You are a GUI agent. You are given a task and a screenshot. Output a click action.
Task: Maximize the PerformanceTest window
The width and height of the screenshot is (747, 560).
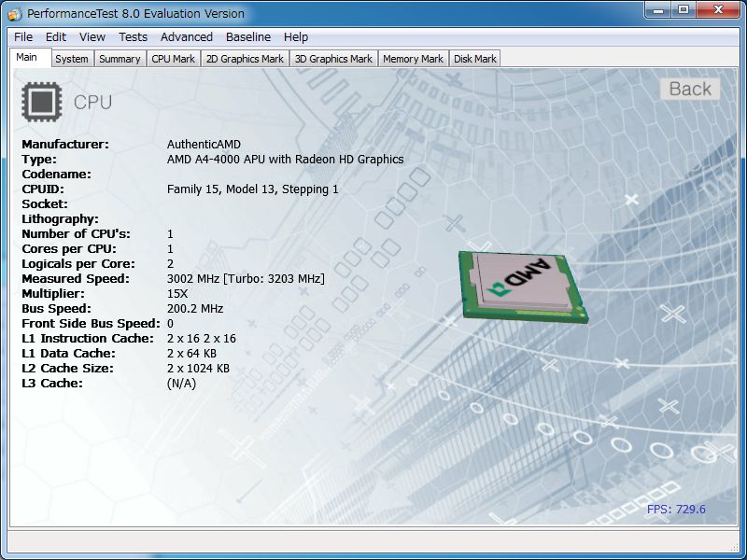684,10
